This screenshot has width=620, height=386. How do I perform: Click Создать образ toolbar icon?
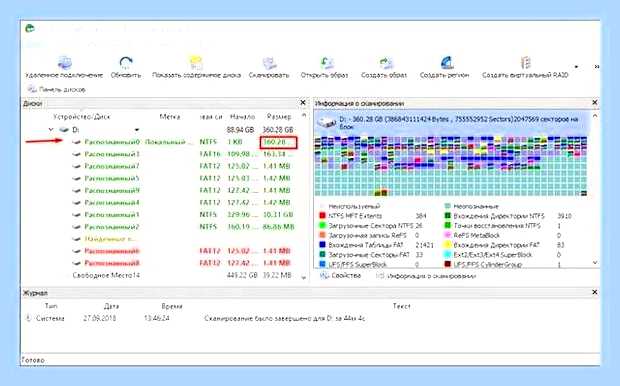[385, 63]
